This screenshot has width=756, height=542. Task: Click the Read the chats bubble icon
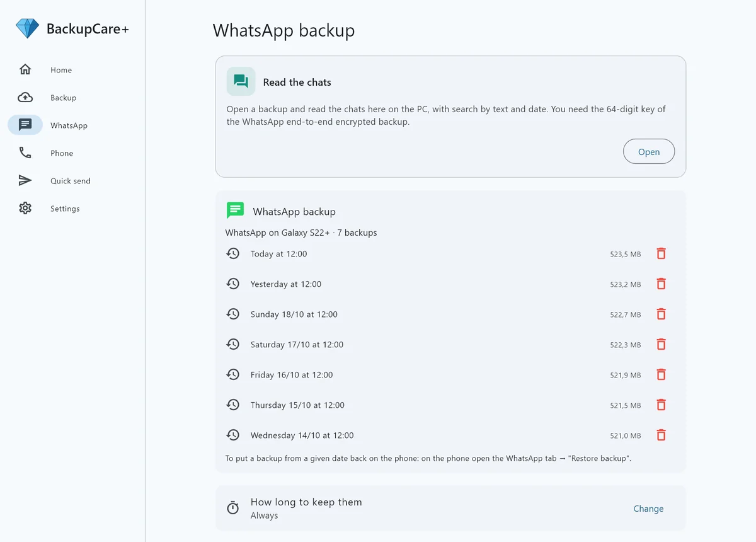tap(241, 81)
